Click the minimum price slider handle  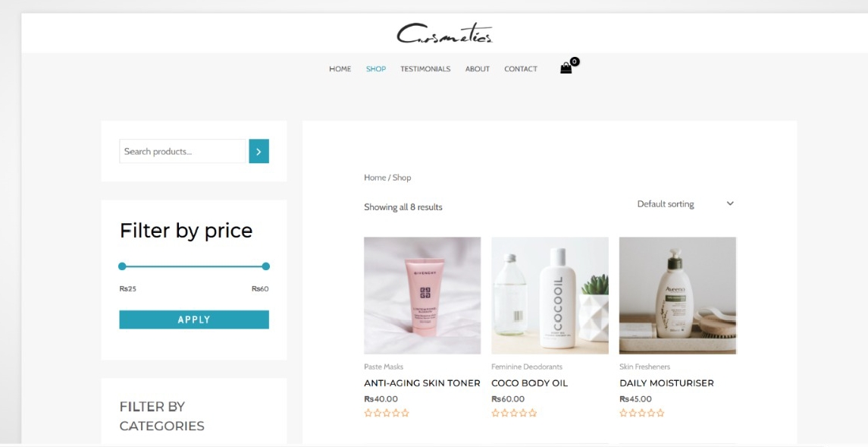(x=122, y=266)
